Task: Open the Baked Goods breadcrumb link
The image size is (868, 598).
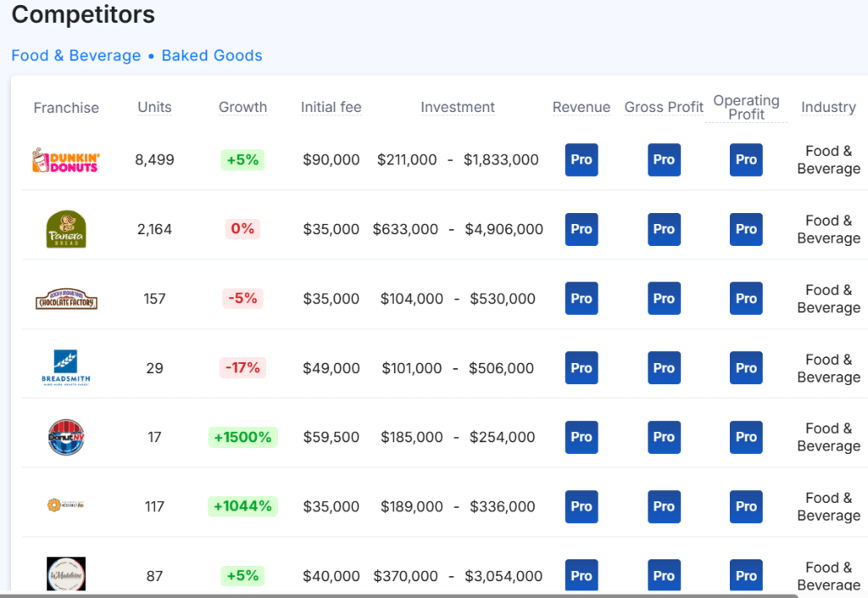Action: [x=211, y=55]
